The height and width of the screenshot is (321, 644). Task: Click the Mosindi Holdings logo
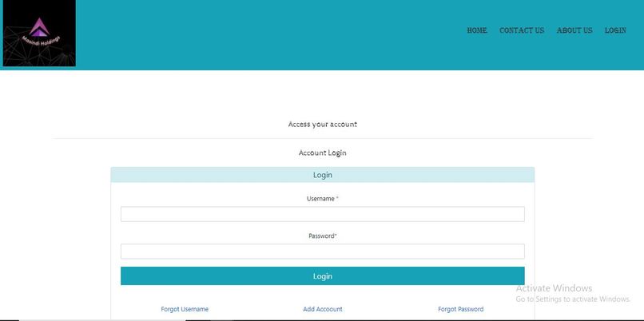39,34
